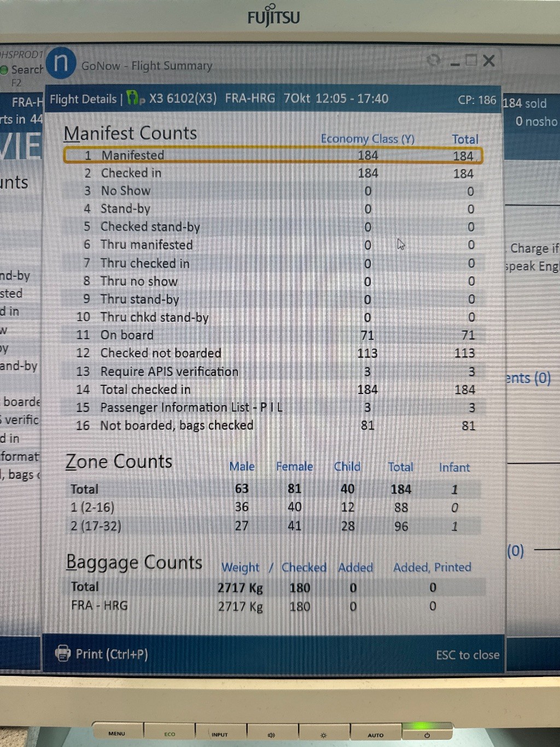560x747 pixels.
Task: Click the GoNow circular logo icon
Action: [61, 63]
